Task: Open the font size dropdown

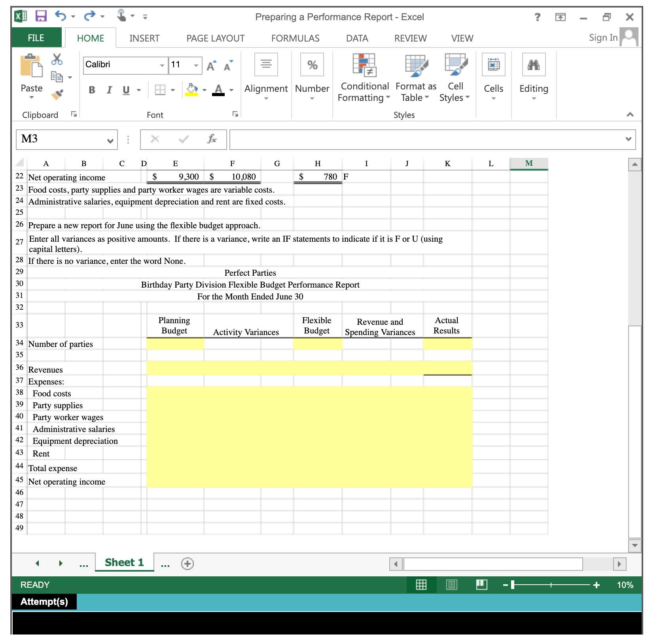Action: 196,64
